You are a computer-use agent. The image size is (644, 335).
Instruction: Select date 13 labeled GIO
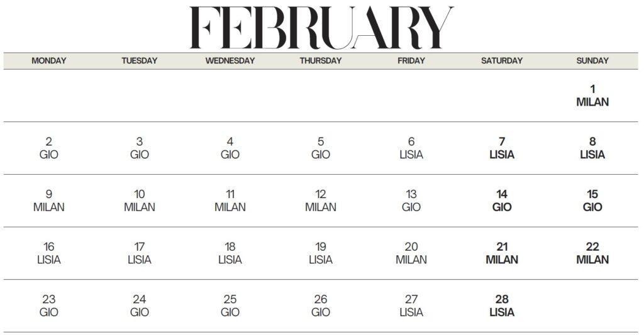[x=411, y=200]
